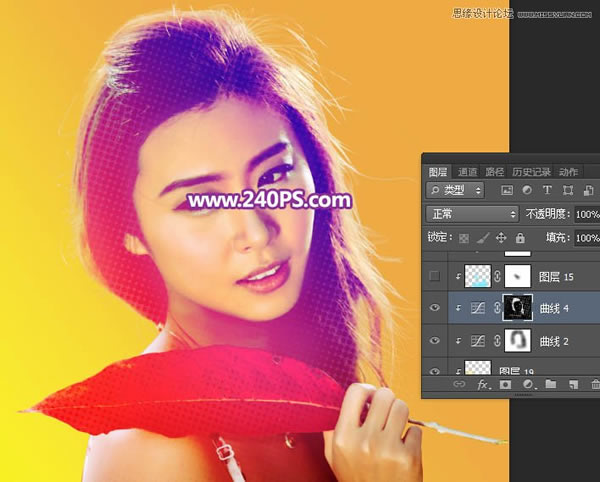600x482 pixels.
Task: Select the 曲线 4 curves adjustment icon
Action: click(478, 308)
